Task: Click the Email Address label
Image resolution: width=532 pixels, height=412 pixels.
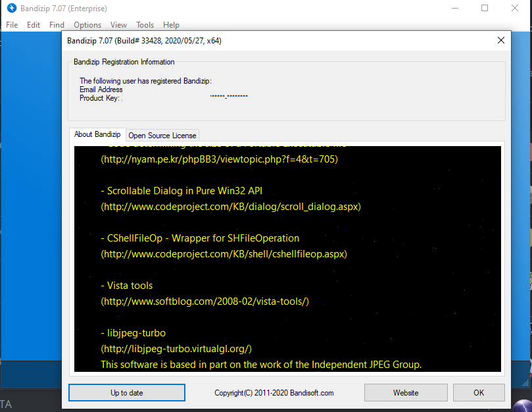Action: click(101, 90)
